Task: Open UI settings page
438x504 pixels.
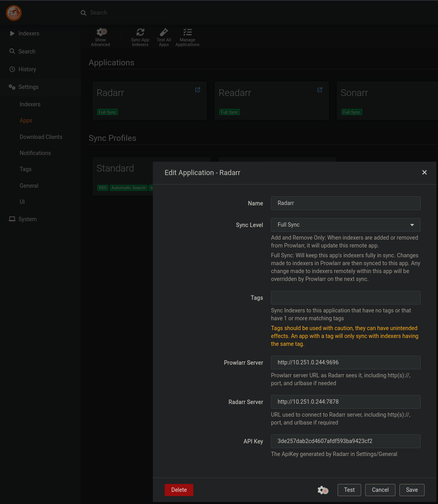Action: (22, 202)
